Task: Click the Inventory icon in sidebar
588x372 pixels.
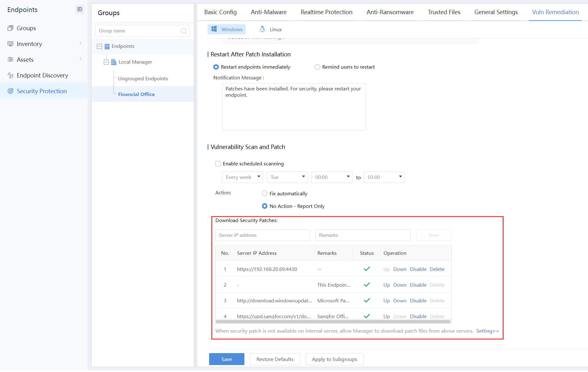Action: click(x=10, y=44)
